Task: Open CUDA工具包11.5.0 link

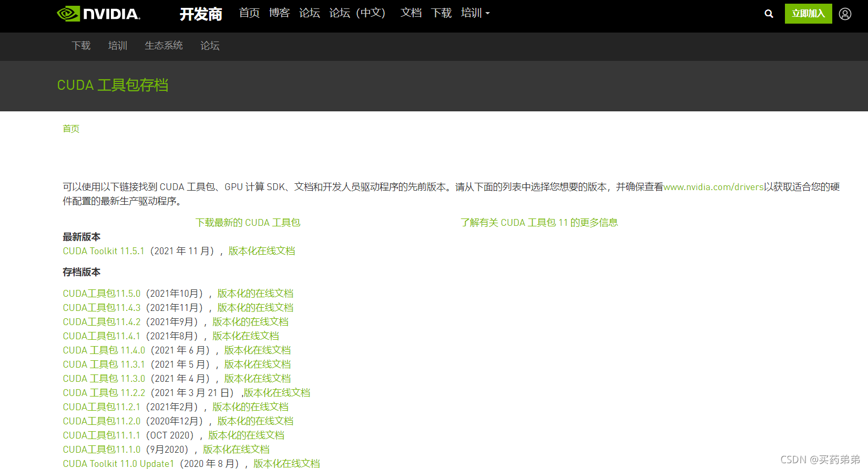Action: [x=101, y=294]
